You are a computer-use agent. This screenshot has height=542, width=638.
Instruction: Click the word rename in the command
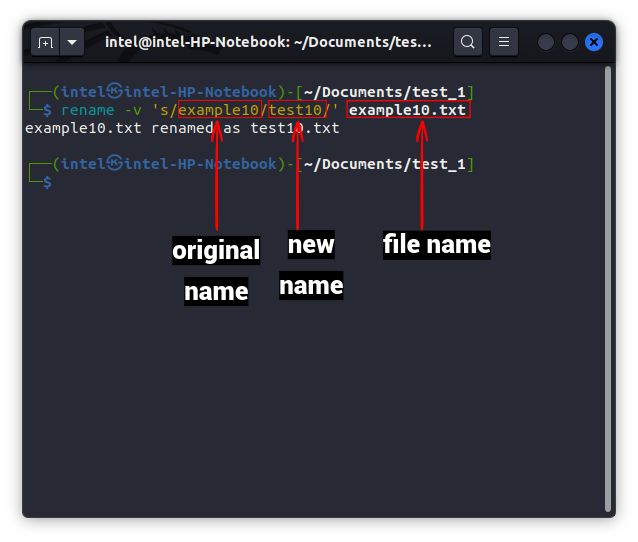point(87,110)
